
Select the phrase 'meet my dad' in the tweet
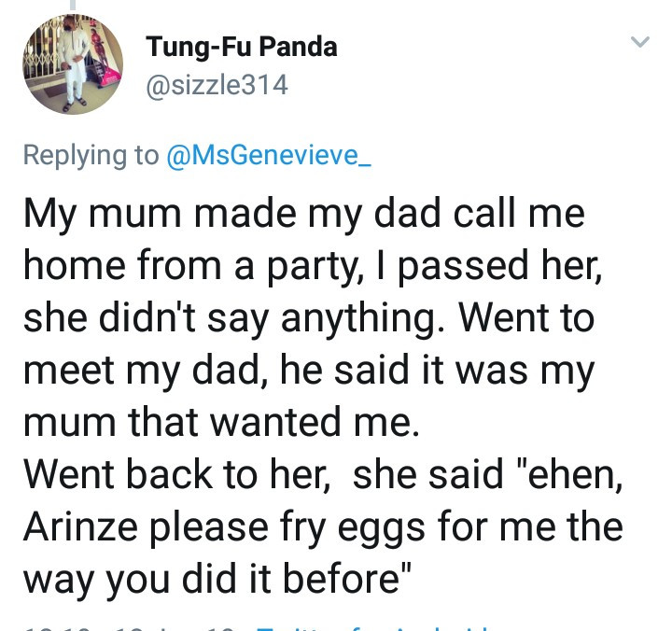pyautogui.click(x=142, y=372)
